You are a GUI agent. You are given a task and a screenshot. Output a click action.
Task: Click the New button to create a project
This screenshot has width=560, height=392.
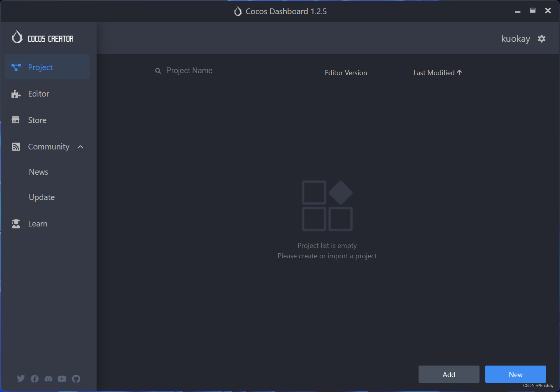516,374
